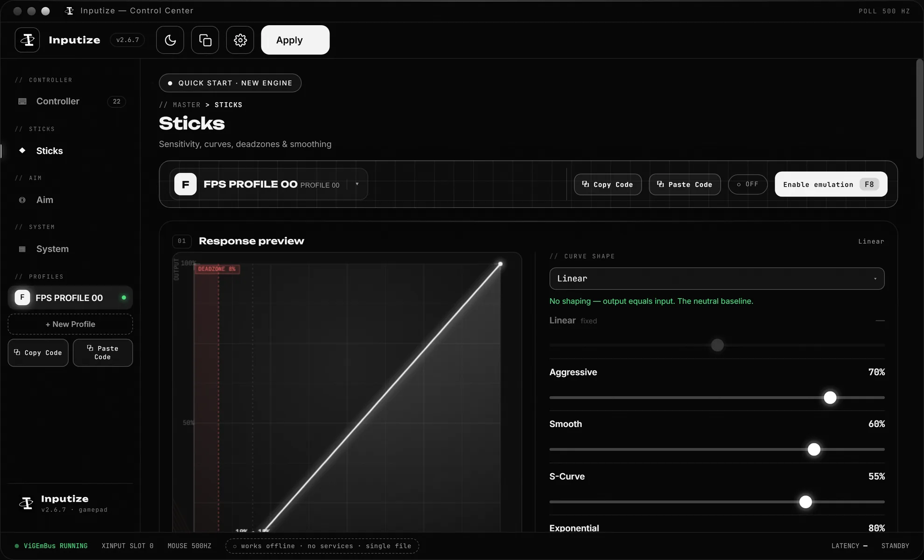Viewport: 924px width, 560px height.
Task: Create a profile with + New Profile
Action: point(70,324)
